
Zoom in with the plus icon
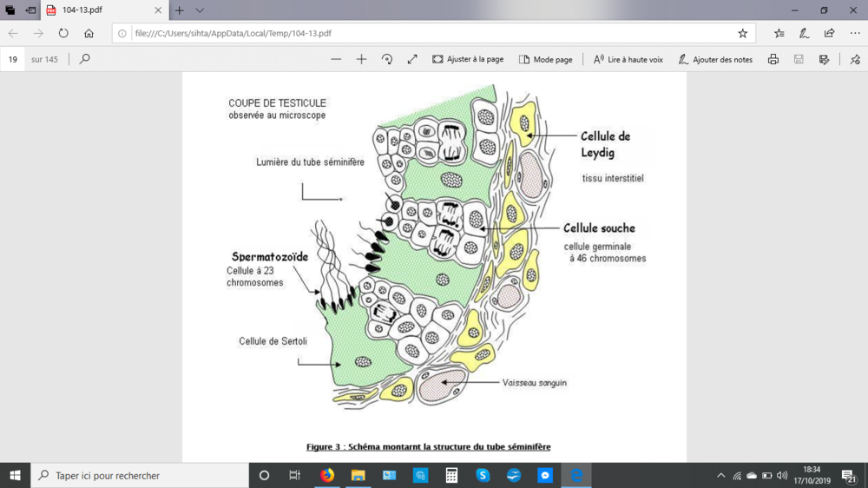(x=361, y=59)
